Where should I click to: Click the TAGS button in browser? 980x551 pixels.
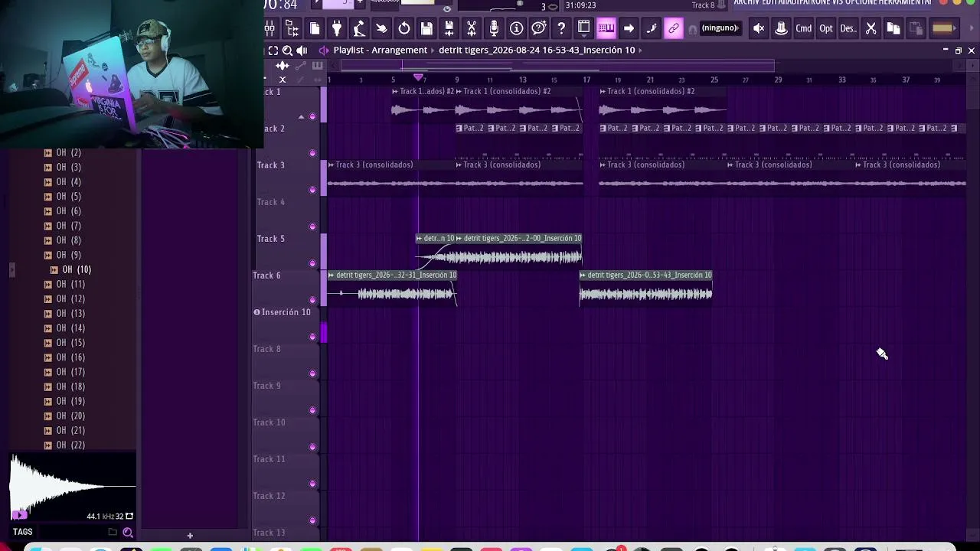pos(23,532)
